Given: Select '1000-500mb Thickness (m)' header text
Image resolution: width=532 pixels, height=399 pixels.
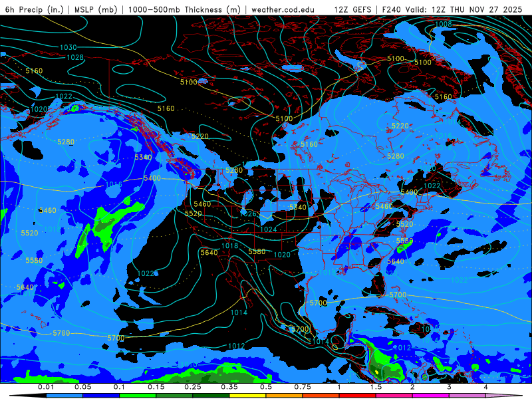Looking at the screenshot, I should click(184, 9).
